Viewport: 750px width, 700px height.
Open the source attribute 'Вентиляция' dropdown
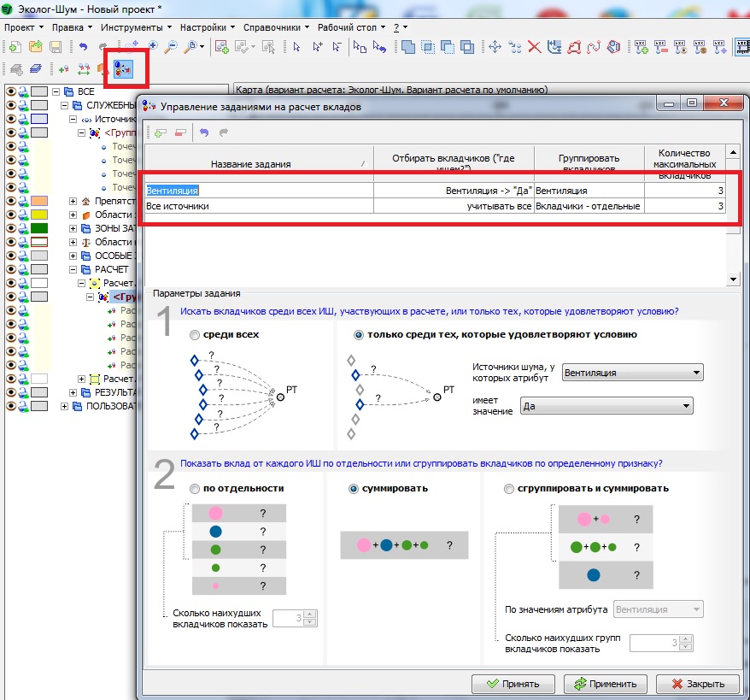tap(632, 373)
